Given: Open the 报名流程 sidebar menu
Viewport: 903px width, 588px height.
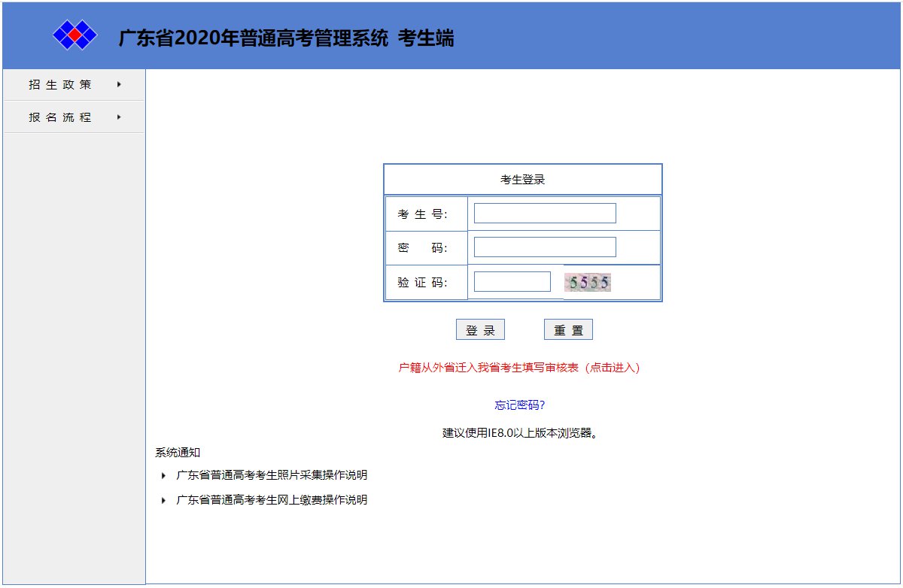Looking at the screenshot, I should (x=61, y=117).
